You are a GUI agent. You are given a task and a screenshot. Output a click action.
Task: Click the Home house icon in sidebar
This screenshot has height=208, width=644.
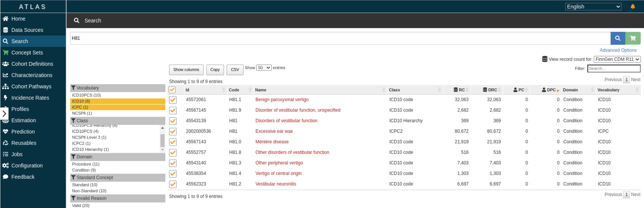click(x=5, y=19)
